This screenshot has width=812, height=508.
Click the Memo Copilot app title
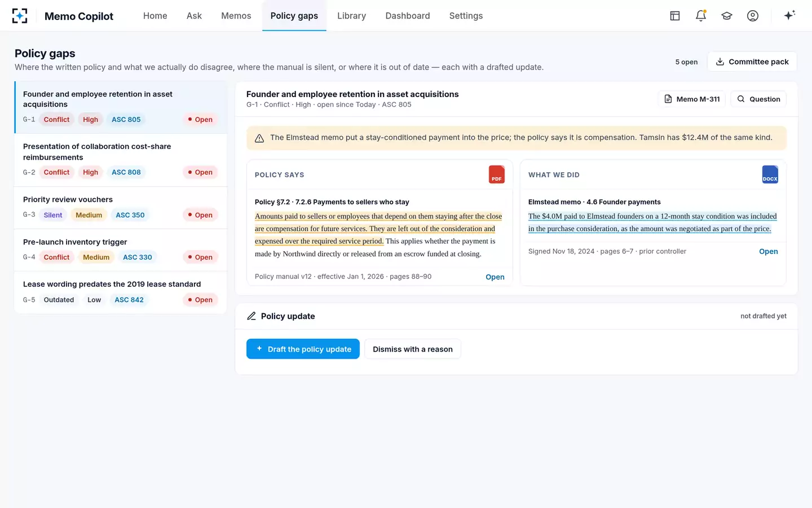(79, 16)
